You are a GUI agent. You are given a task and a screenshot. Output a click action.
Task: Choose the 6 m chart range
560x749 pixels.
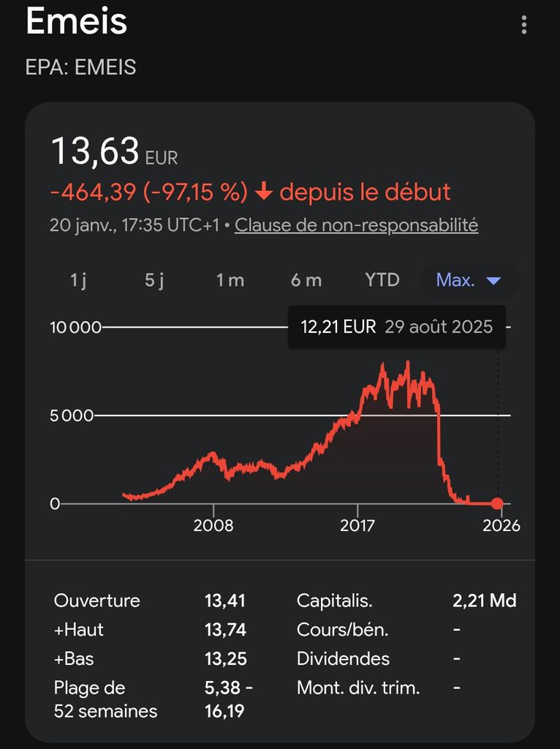[306, 280]
